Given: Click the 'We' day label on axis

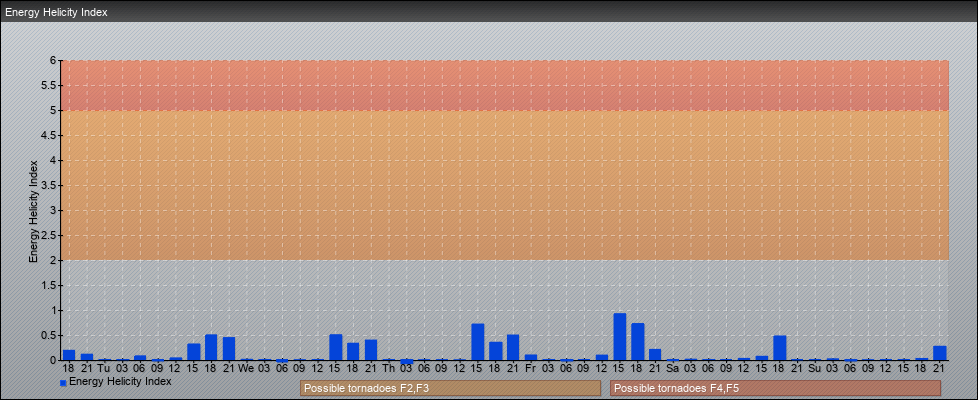Looking at the screenshot, I should 246,368.
